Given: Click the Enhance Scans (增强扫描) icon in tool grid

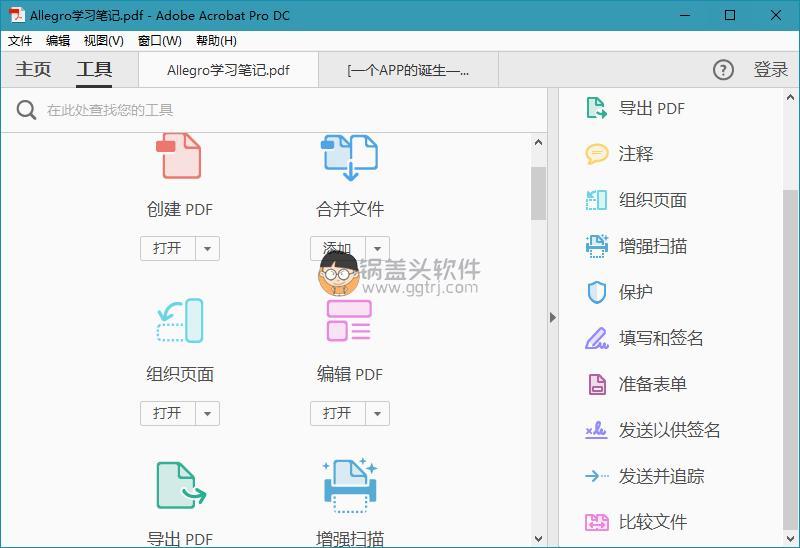Looking at the screenshot, I should click(350, 485).
